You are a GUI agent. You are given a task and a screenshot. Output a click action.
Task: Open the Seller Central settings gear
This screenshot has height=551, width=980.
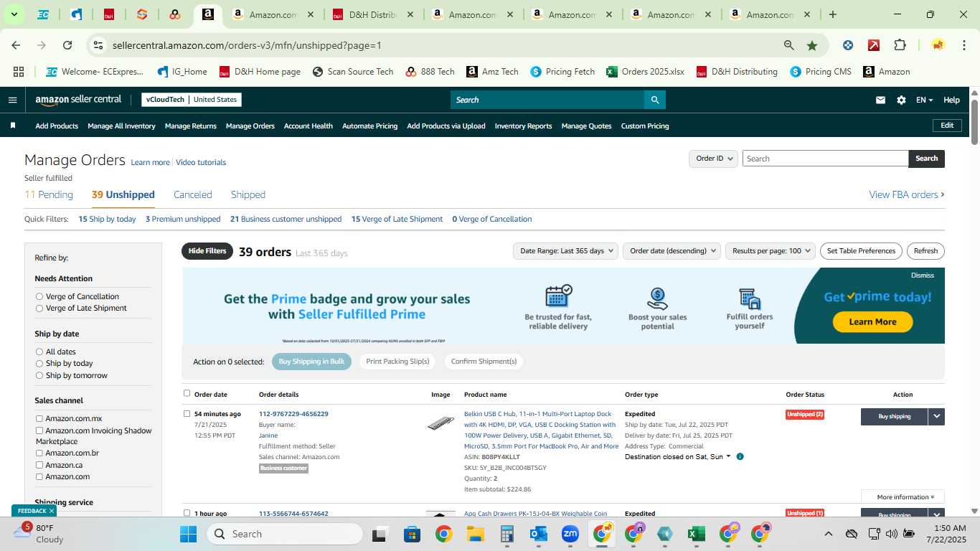(x=901, y=100)
